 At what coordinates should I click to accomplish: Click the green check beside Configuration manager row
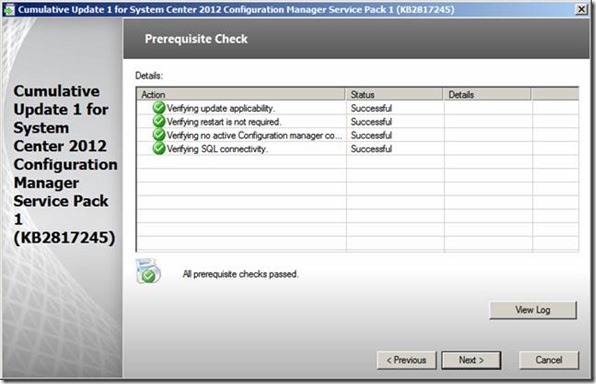pyautogui.click(x=159, y=135)
